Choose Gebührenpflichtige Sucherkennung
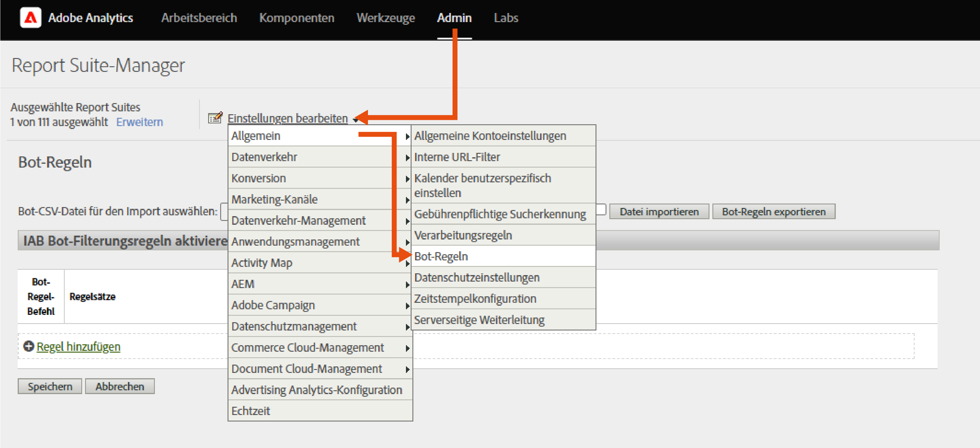 503,214
